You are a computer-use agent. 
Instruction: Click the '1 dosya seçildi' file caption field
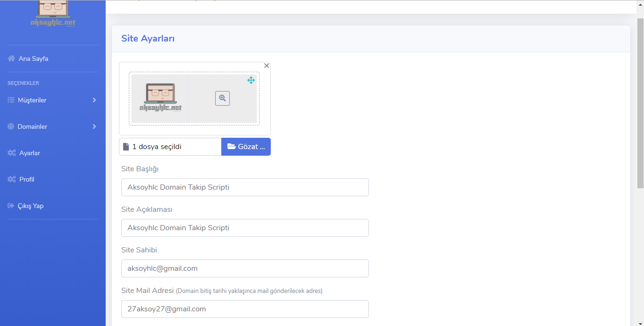(x=170, y=147)
